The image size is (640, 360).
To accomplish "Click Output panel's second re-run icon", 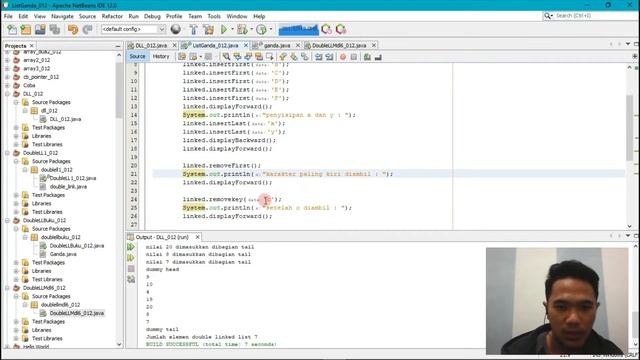I will pyautogui.click(x=131, y=258).
